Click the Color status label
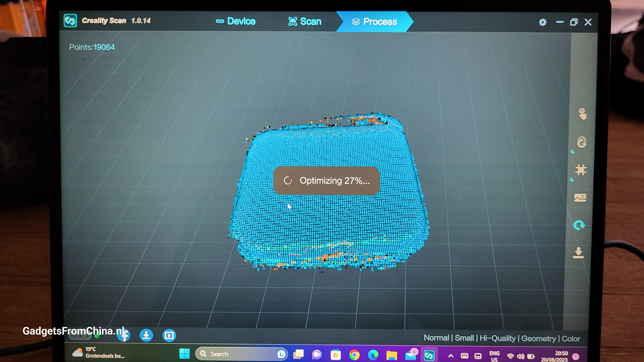Viewport: 644px width, 362px height. coord(571,339)
